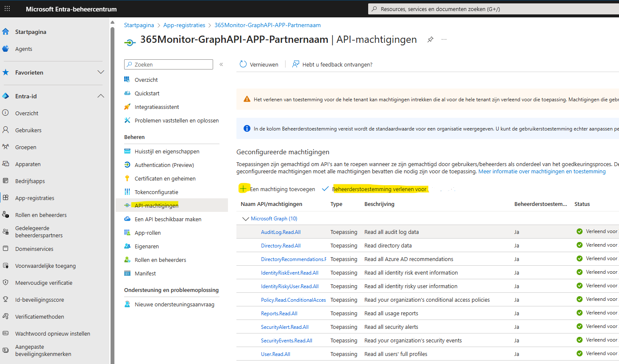Click the Naam API/machtigingen column header

tap(272, 204)
